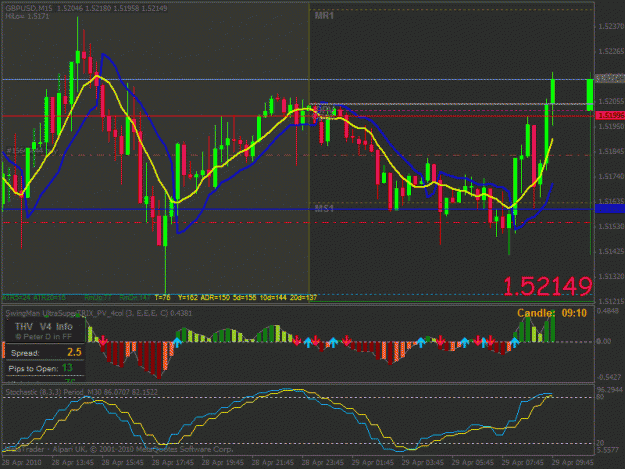Click the 10d=144 value
The width and height of the screenshot is (625, 469).
tap(273, 298)
